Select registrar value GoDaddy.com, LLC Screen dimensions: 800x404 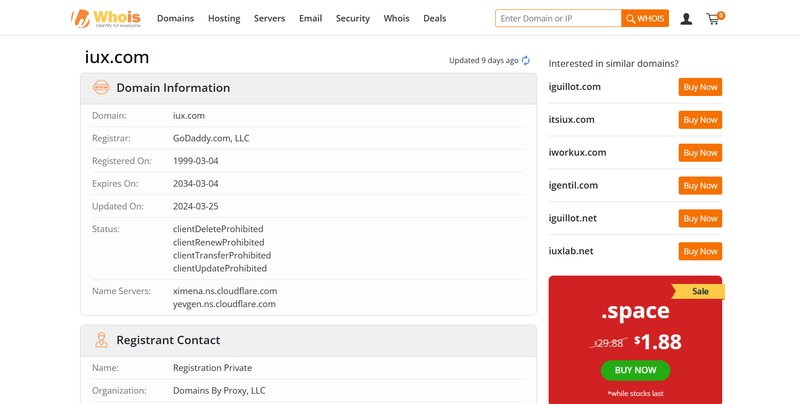click(211, 138)
